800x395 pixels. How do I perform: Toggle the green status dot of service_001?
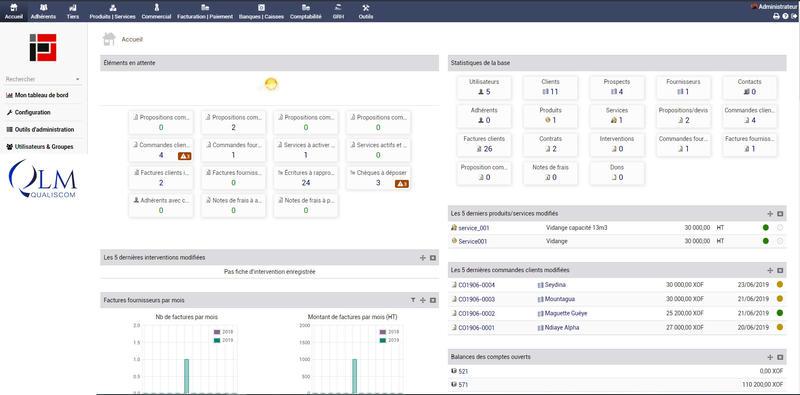click(765, 227)
